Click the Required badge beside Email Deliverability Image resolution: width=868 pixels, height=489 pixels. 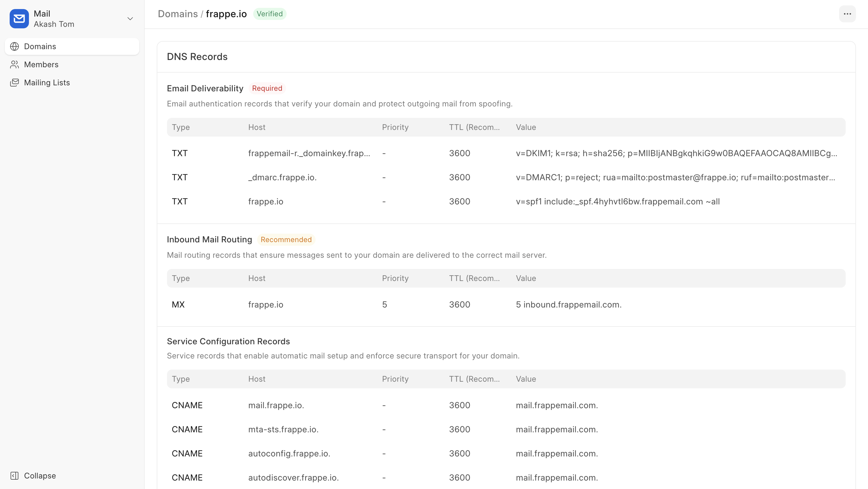click(x=267, y=88)
